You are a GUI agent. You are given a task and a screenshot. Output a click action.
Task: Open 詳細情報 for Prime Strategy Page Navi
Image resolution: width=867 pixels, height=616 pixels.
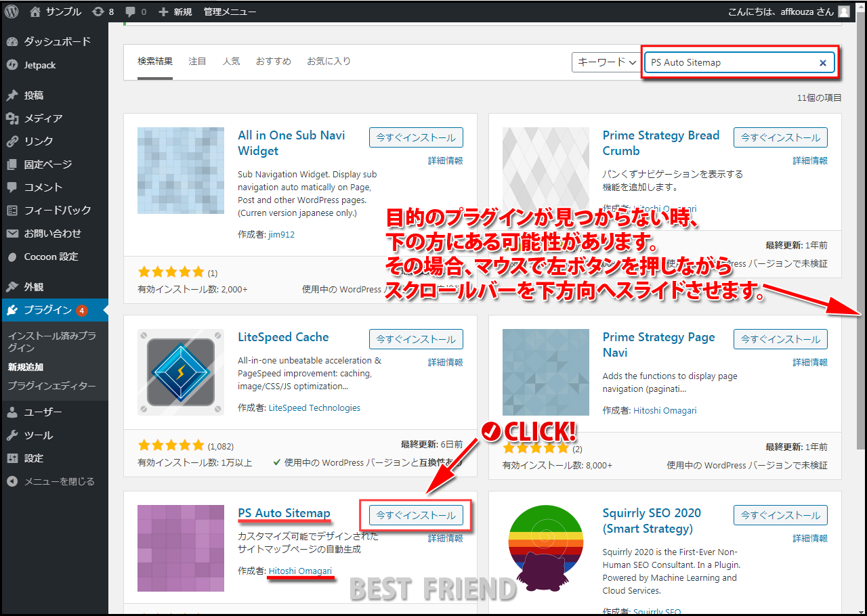pyautogui.click(x=810, y=363)
